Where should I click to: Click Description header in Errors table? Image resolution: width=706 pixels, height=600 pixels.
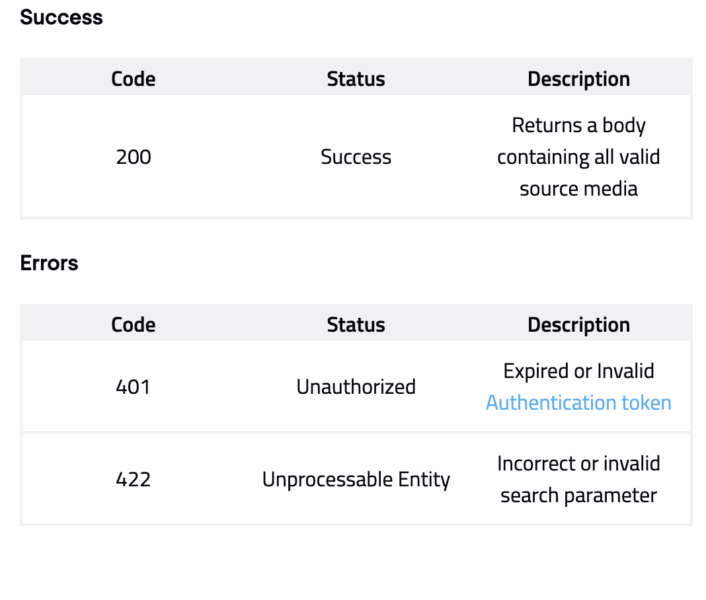[578, 324]
